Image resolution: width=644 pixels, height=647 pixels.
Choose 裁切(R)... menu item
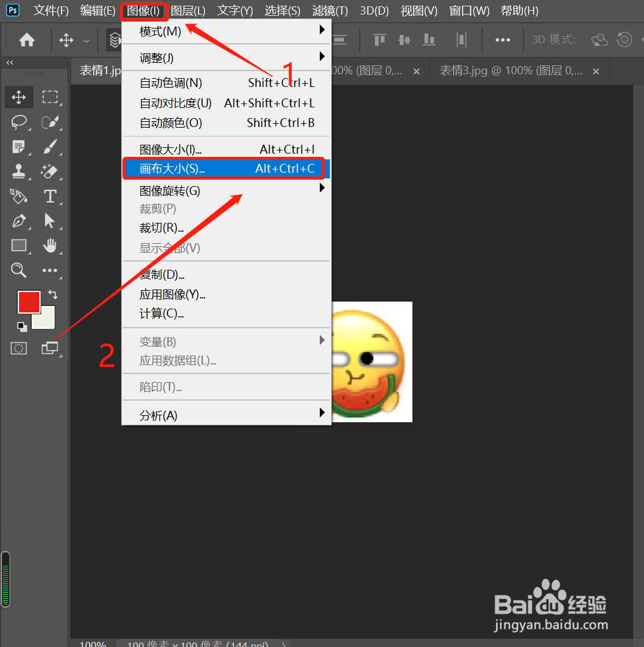[227, 228]
